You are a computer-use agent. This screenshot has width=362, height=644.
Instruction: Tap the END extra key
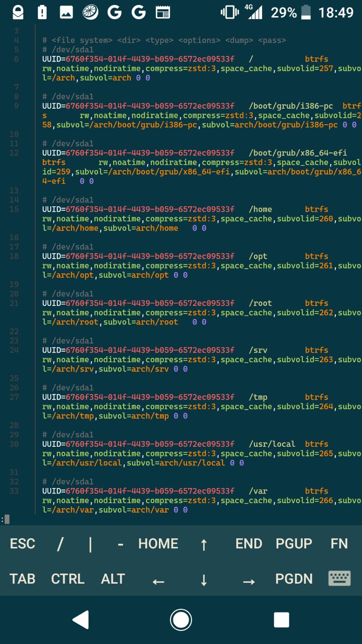(x=249, y=543)
